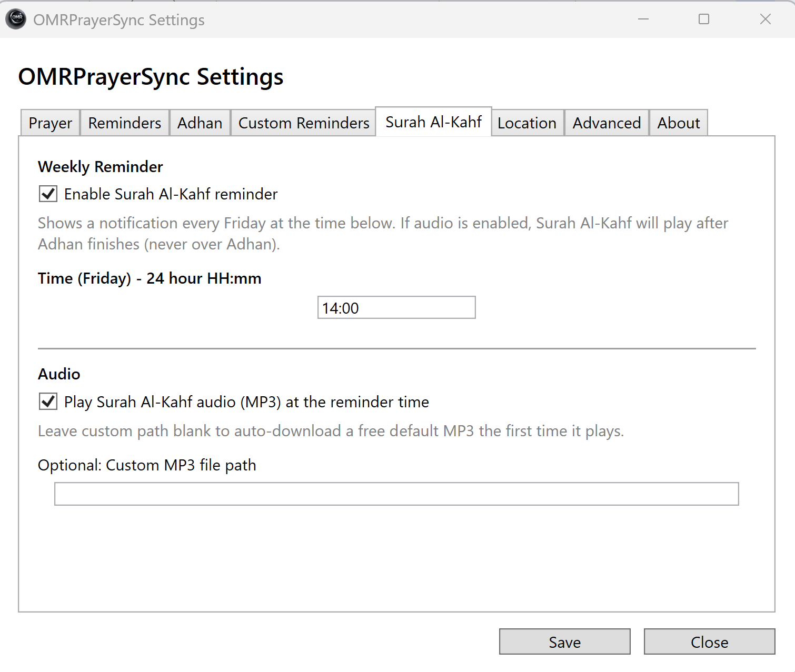Click the Weekly Reminder section heading

[x=101, y=167]
